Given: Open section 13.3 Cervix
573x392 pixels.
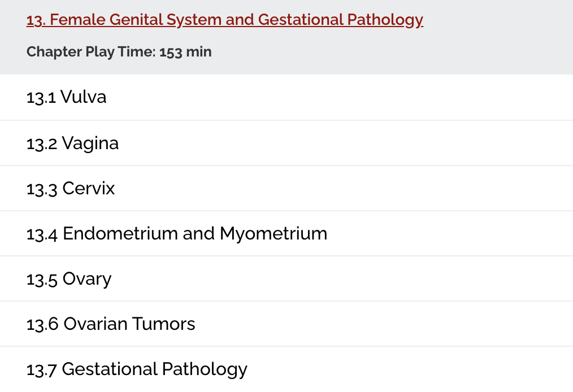Looking at the screenshot, I should click(x=88, y=188).
